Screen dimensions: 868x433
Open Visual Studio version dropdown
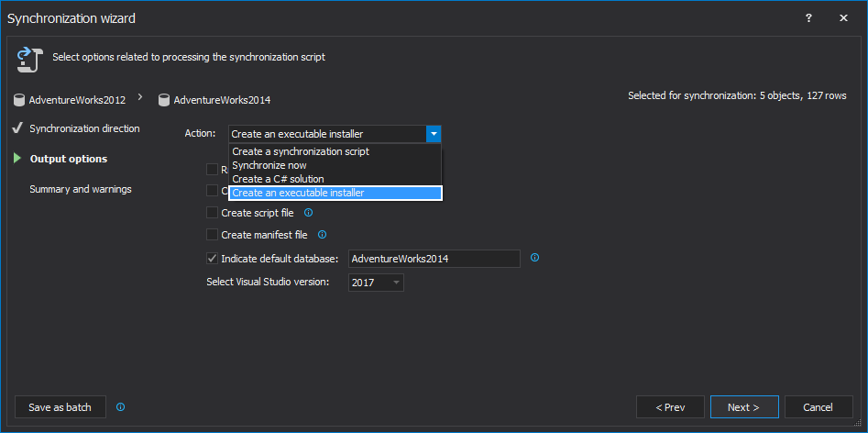376,283
